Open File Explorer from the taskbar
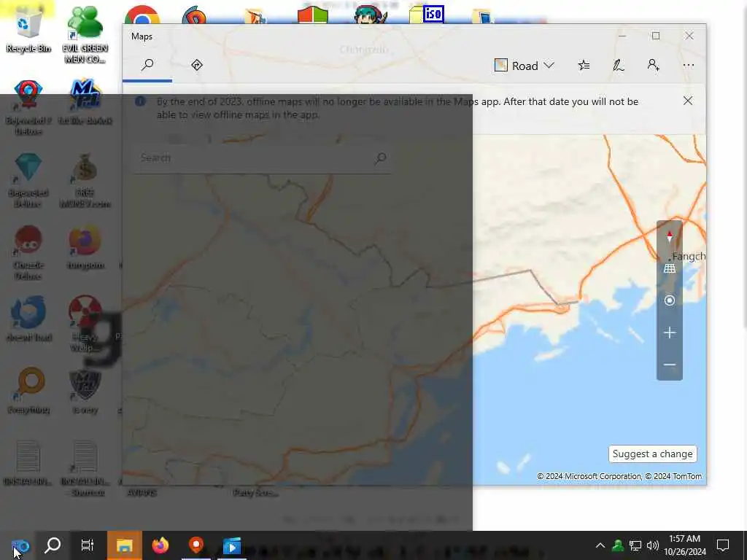The image size is (747, 560). click(124, 545)
